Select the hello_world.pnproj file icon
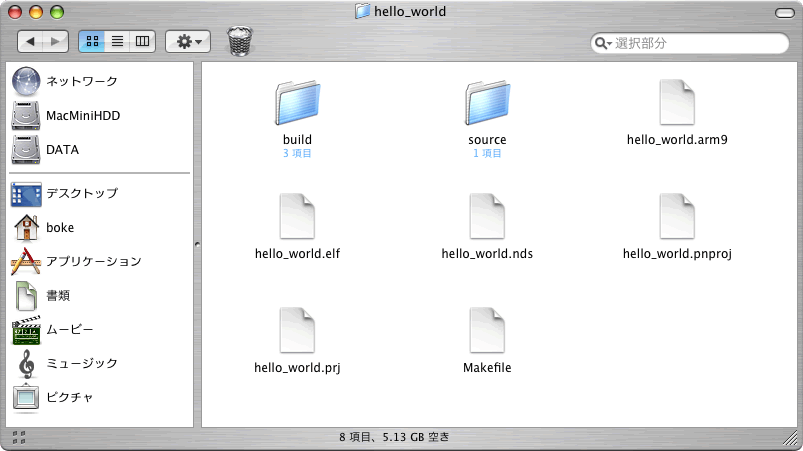 [677, 216]
